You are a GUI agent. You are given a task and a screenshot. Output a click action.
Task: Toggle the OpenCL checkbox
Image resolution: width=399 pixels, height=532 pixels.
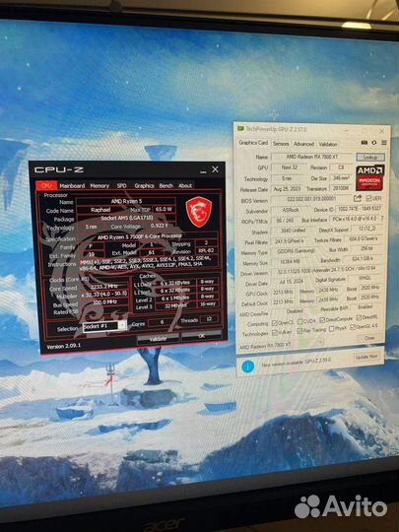[275, 322]
